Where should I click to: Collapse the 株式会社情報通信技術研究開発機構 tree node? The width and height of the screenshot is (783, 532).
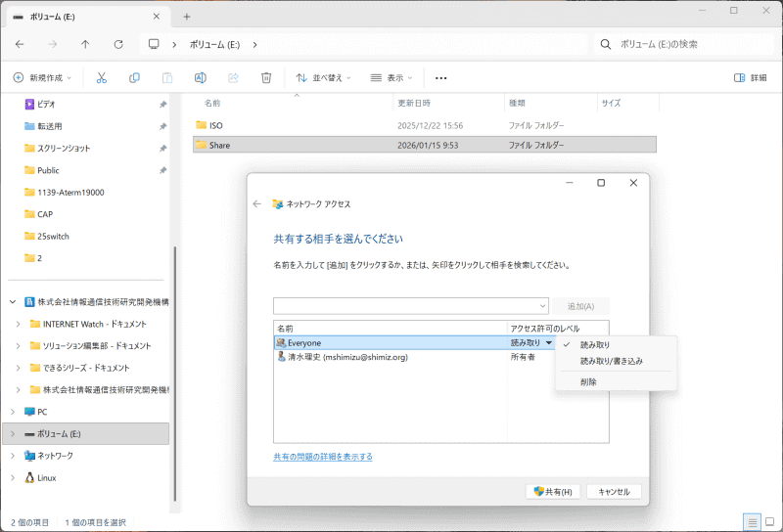(x=13, y=302)
